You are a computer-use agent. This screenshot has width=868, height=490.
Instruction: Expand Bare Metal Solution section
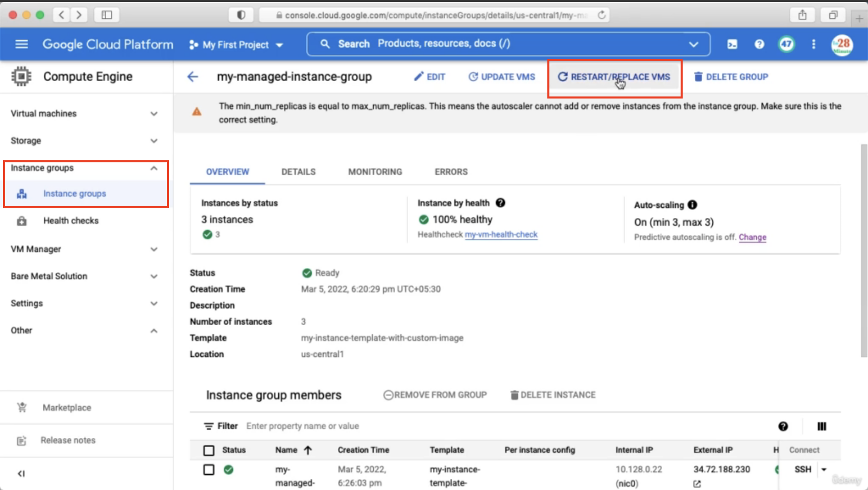point(154,276)
